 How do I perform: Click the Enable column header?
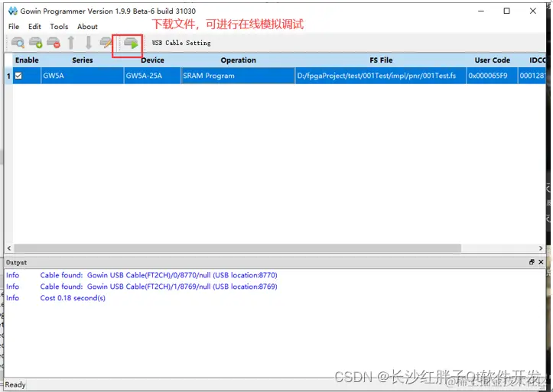pos(27,60)
